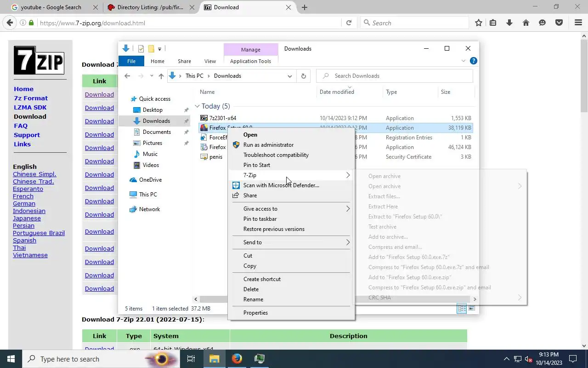Open the 7z Format link
This screenshot has height=368, width=588.
point(31,98)
